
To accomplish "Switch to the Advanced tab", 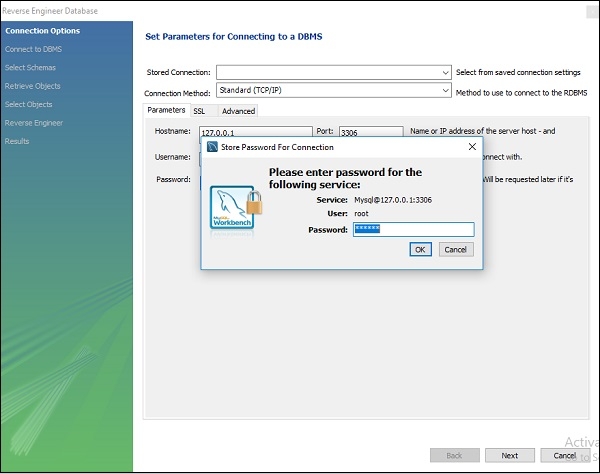I will coord(238,111).
